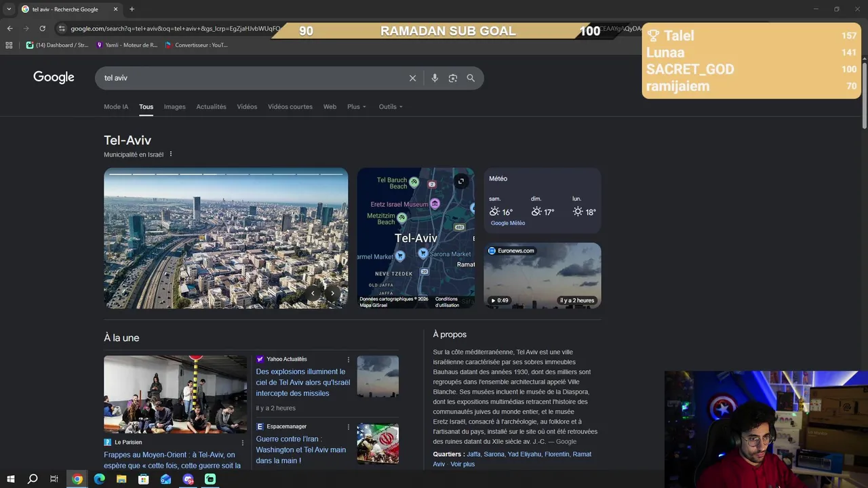Open Microsoft Edge from the taskbar
The image size is (868, 488).
(x=99, y=479)
